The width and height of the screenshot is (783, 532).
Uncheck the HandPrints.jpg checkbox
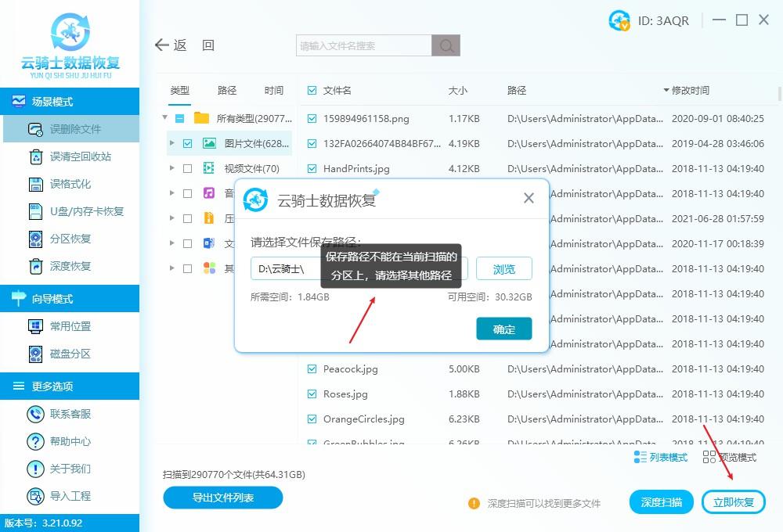click(312, 169)
